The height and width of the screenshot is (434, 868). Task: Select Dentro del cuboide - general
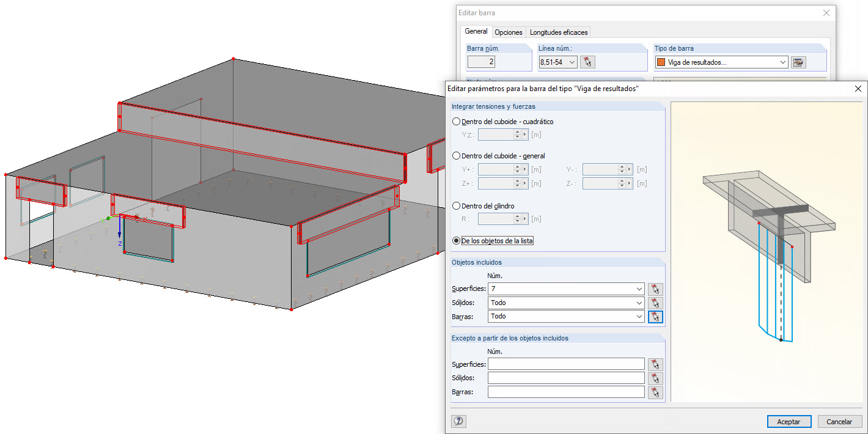[x=457, y=156]
